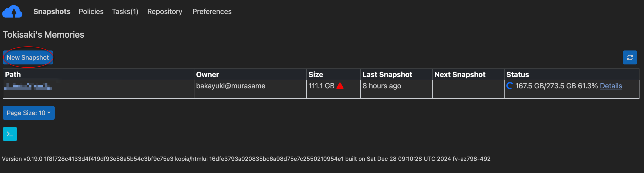Screen dimensions: 644x173
Task: Click the blue upload spinner icon
Action: coord(509,86)
